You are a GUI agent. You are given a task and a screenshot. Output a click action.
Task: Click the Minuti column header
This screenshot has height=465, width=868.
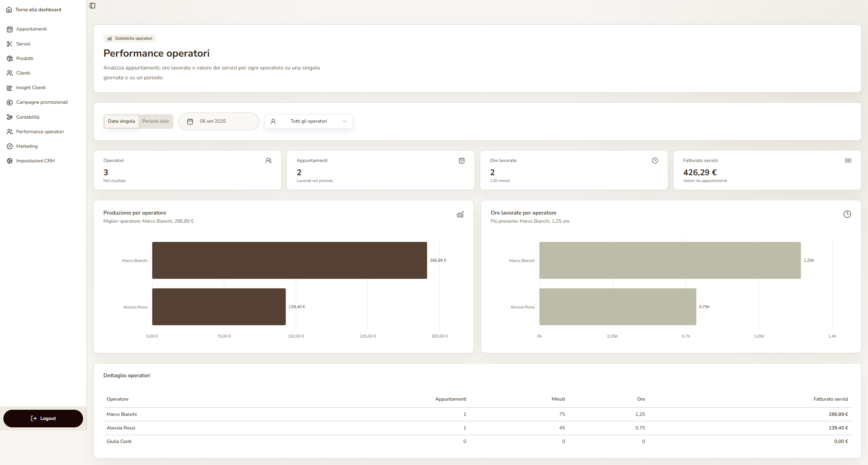click(558, 399)
